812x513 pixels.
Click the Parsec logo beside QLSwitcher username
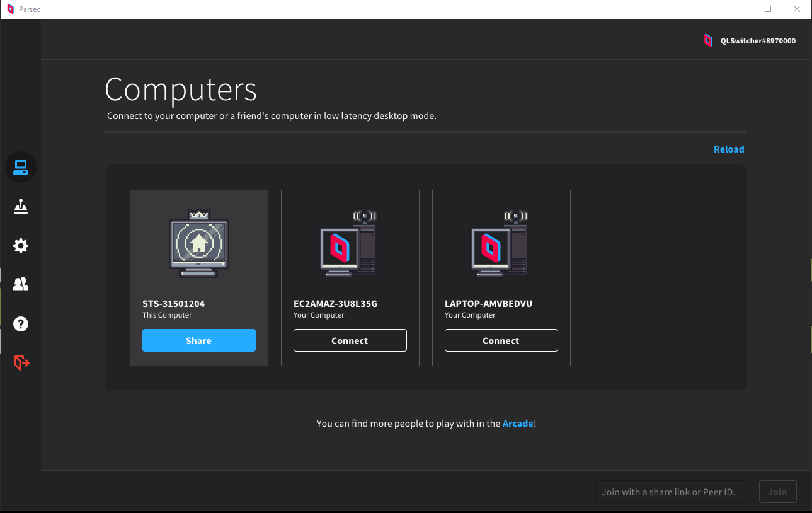(708, 40)
